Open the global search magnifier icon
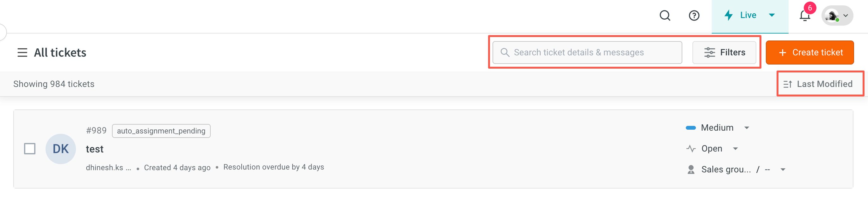The image size is (868, 198). click(x=665, y=15)
